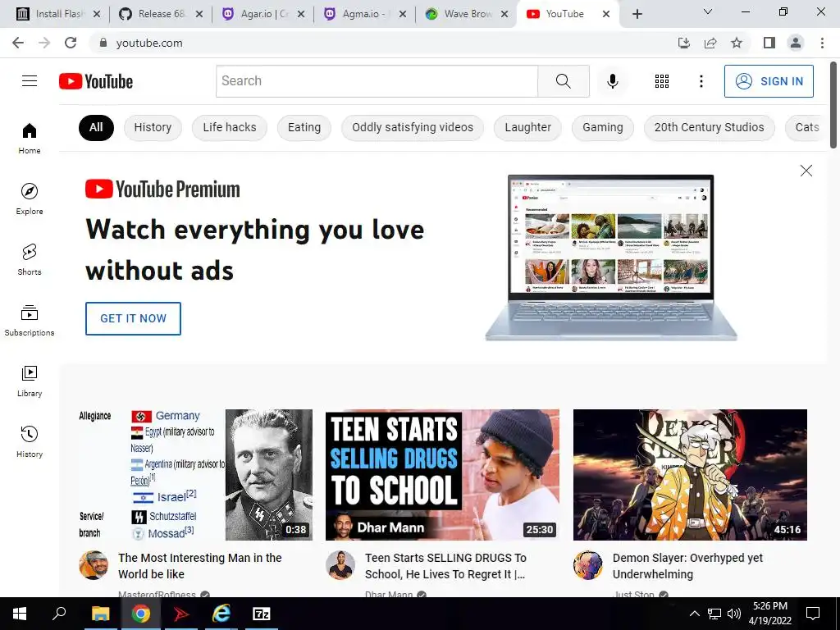
Task: Go to Home in the sidebar
Action: point(30,138)
